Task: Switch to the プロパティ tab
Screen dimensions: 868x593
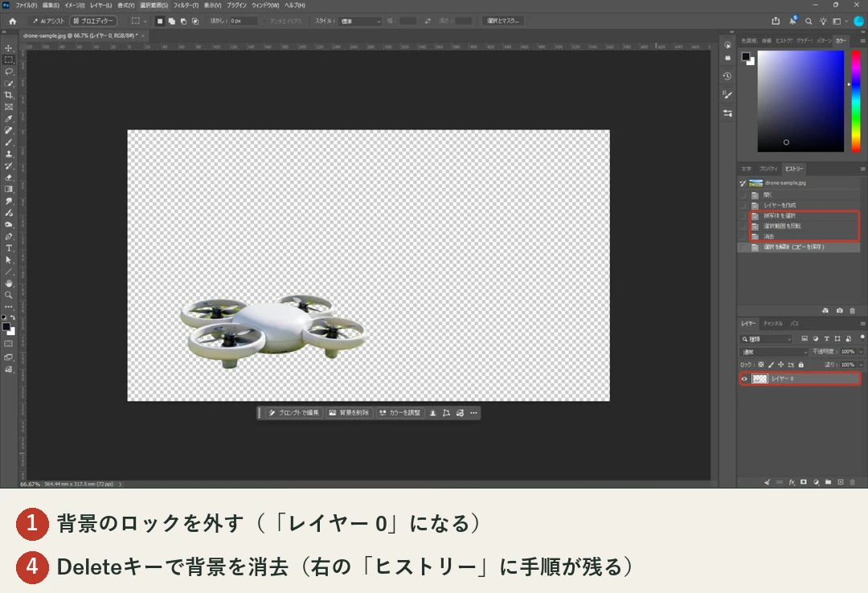Action: click(768, 169)
